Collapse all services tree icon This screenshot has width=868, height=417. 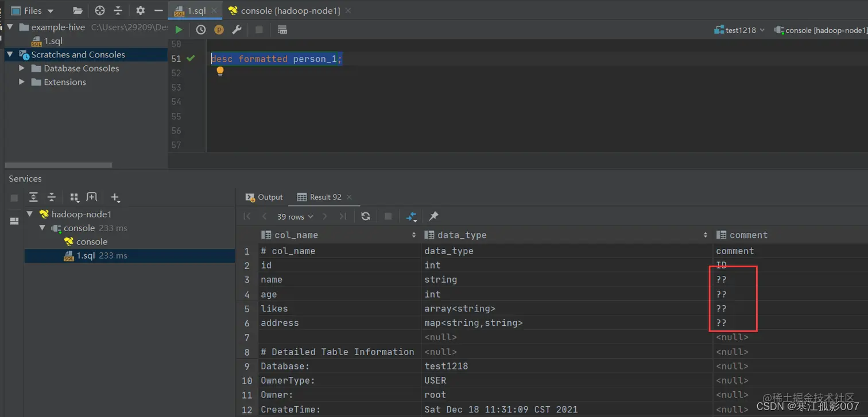(x=51, y=197)
